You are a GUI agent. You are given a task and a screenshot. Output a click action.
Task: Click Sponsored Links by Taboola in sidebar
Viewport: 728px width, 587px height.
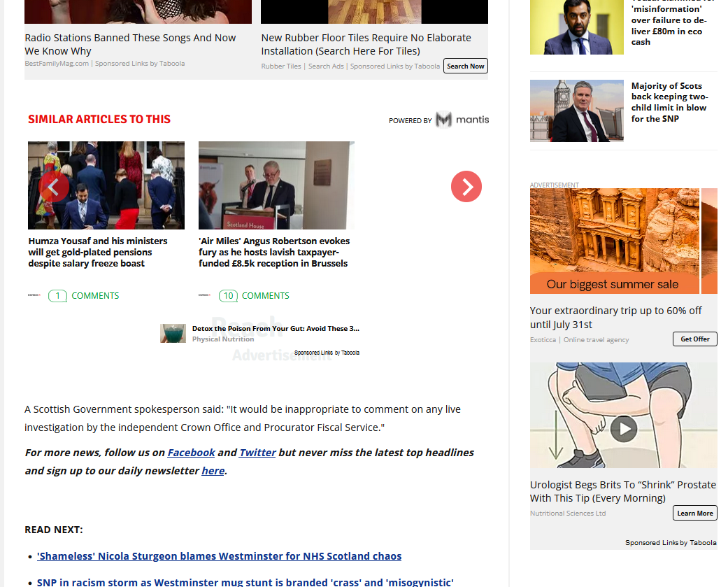(x=671, y=542)
